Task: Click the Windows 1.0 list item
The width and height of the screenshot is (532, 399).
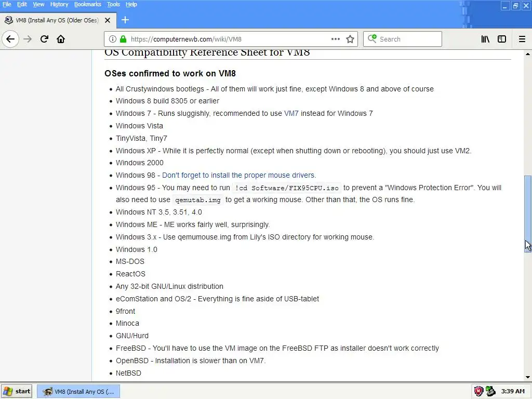Action: pyautogui.click(x=137, y=249)
